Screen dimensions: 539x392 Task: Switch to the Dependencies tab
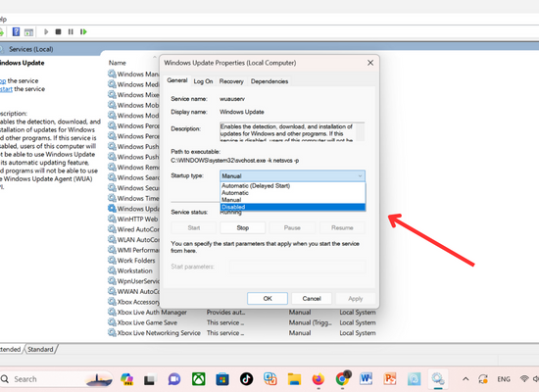(269, 81)
